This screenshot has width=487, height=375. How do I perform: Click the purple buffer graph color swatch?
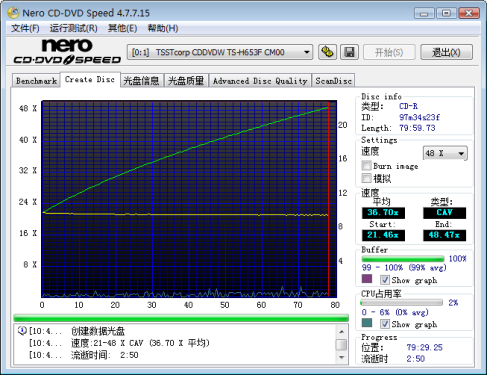pyautogui.click(x=367, y=279)
